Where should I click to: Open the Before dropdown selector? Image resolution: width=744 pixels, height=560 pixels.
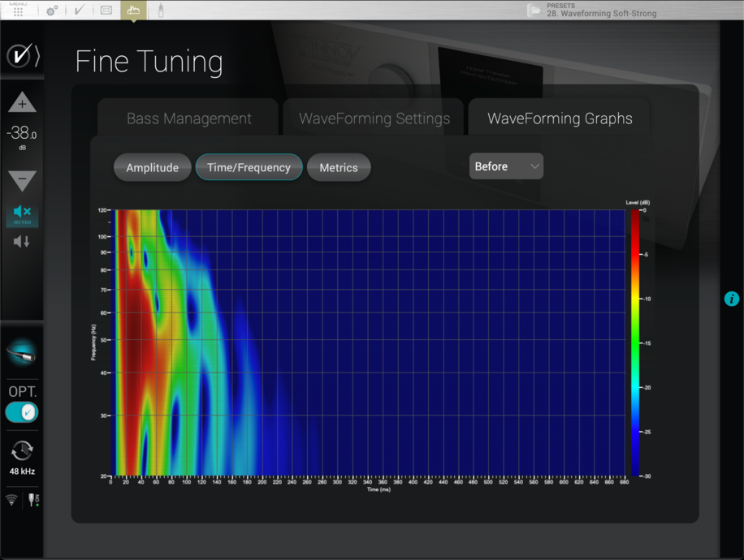(506, 166)
